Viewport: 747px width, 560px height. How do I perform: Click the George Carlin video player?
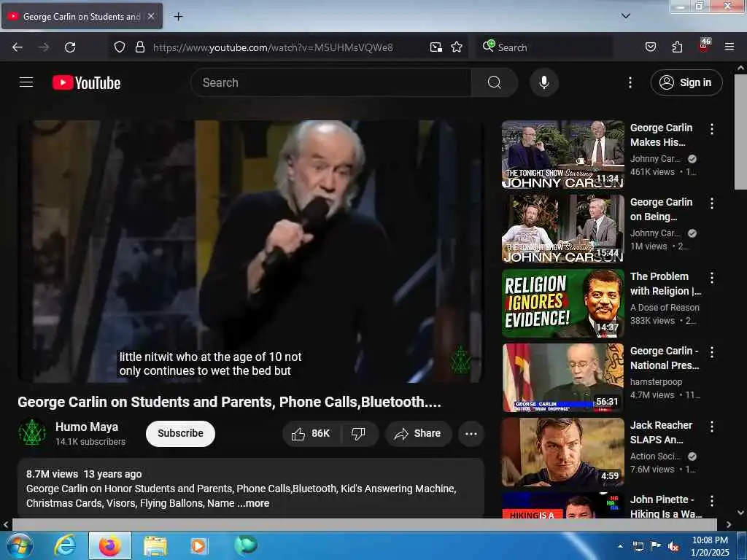click(251, 252)
